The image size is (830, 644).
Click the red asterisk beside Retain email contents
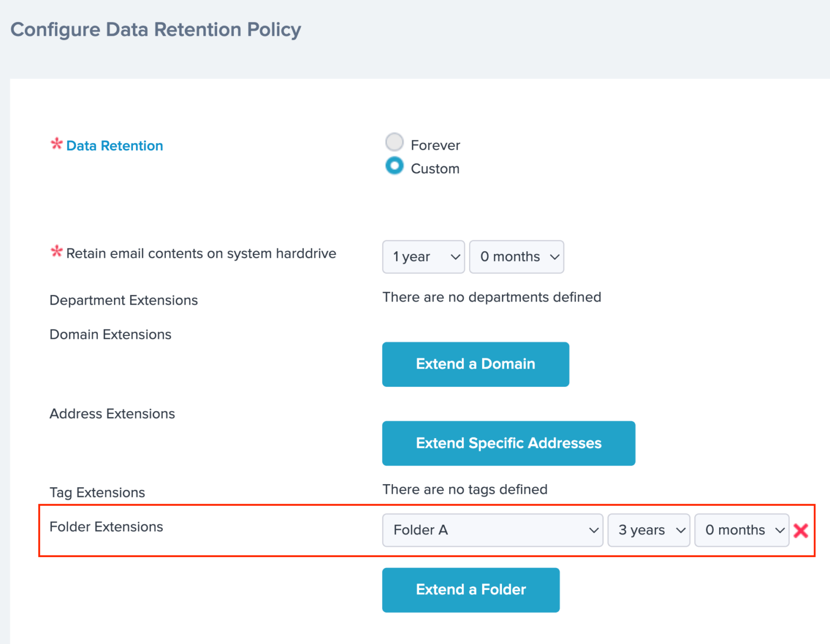click(x=56, y=252)
